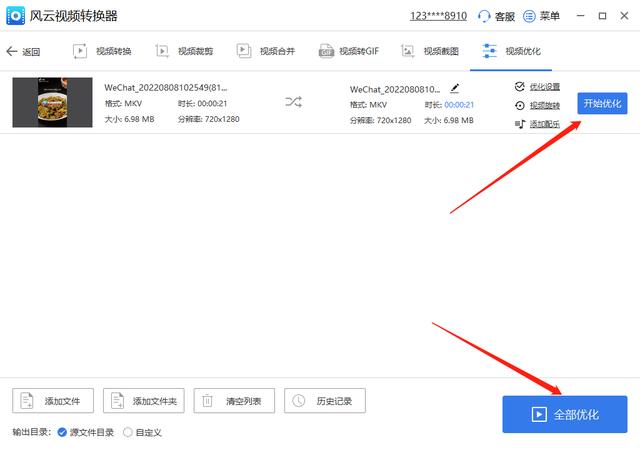This screenshot has height=450, width=640.
Task: Open the 菜单 menu icon
Action: (529, 16)
